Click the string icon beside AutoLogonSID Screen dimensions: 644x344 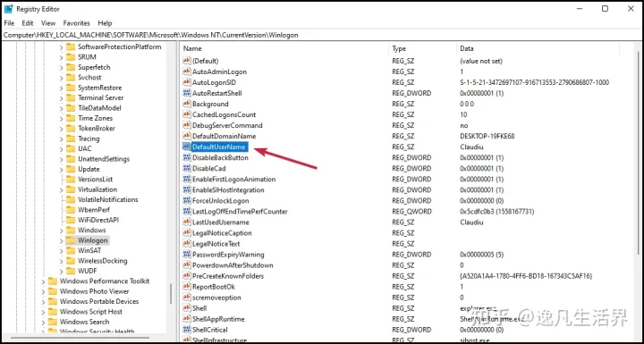[x=187, y=82]
